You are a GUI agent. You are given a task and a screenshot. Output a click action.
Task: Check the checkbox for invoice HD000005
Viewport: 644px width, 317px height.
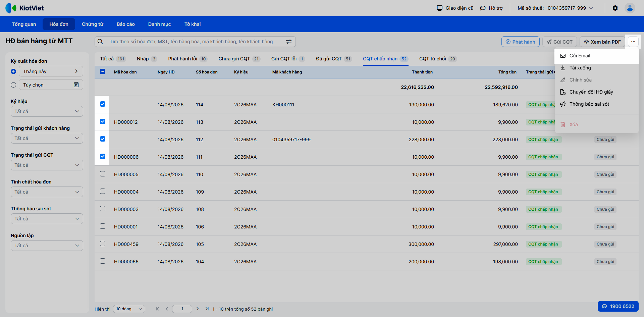(x=103, y=174)
